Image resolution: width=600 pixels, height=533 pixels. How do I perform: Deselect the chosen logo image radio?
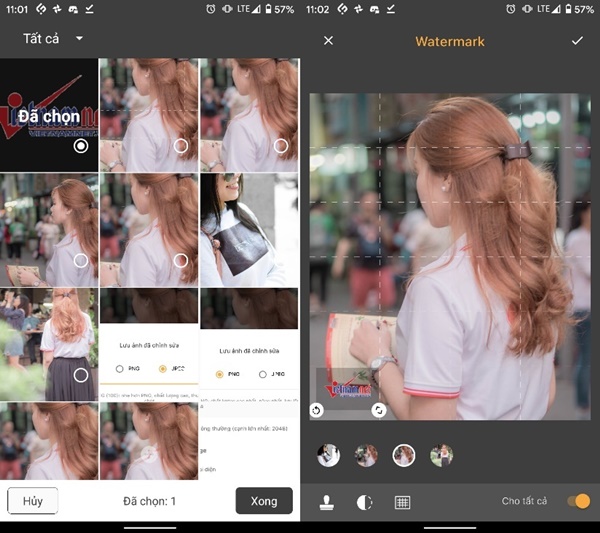click(81, 146)
